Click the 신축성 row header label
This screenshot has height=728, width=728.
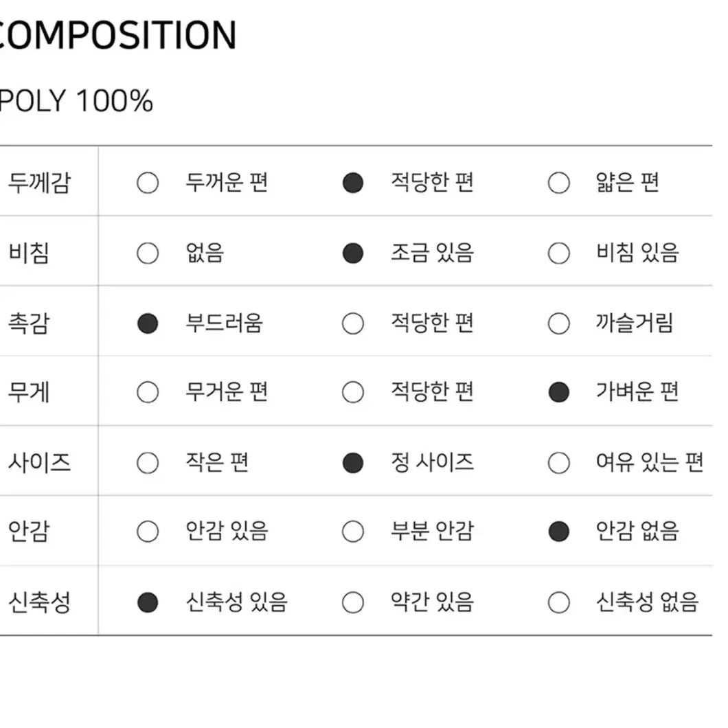tap(39, 602)
